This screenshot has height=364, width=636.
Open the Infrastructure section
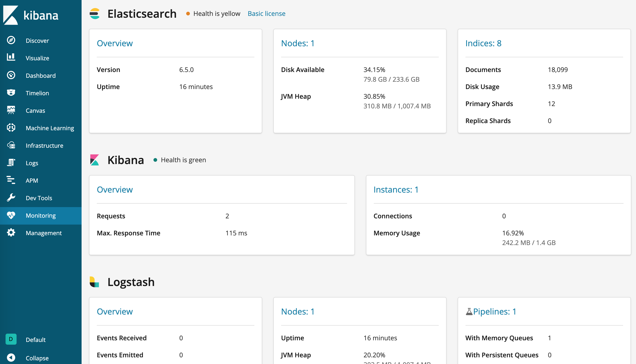point(44,145)
